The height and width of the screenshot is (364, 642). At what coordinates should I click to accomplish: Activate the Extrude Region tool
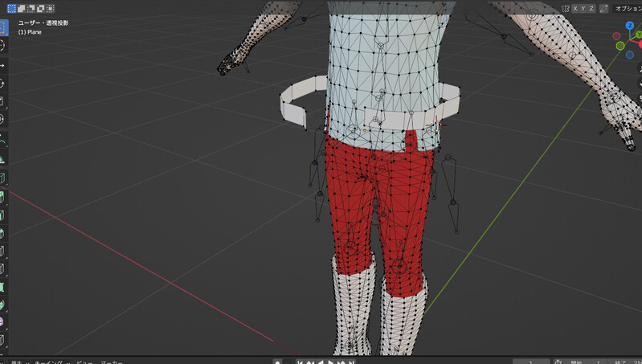click(2, 198)
